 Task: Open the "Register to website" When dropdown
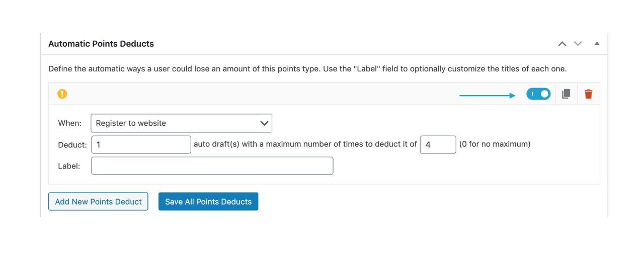181,123
